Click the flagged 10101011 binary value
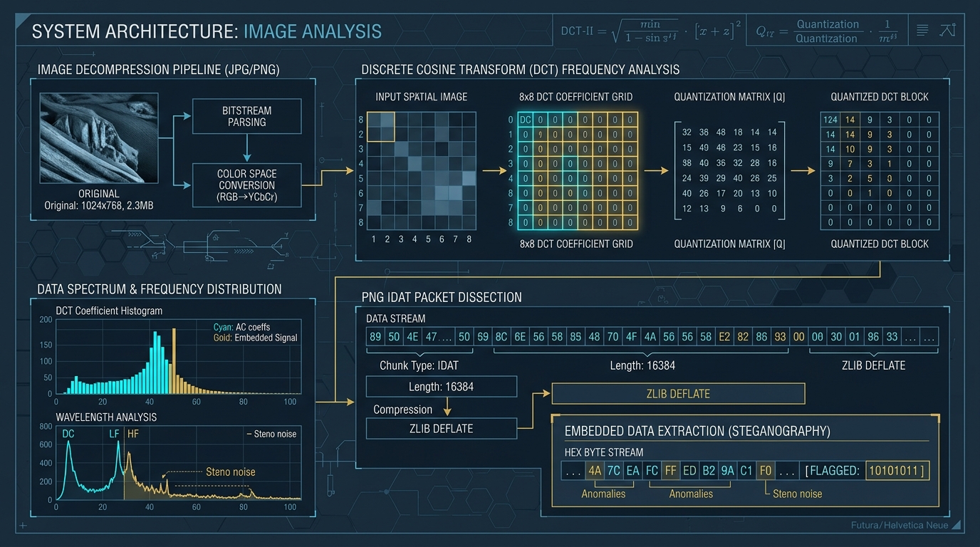Viewport: 980px width, 547px height. tap(897, 471)
